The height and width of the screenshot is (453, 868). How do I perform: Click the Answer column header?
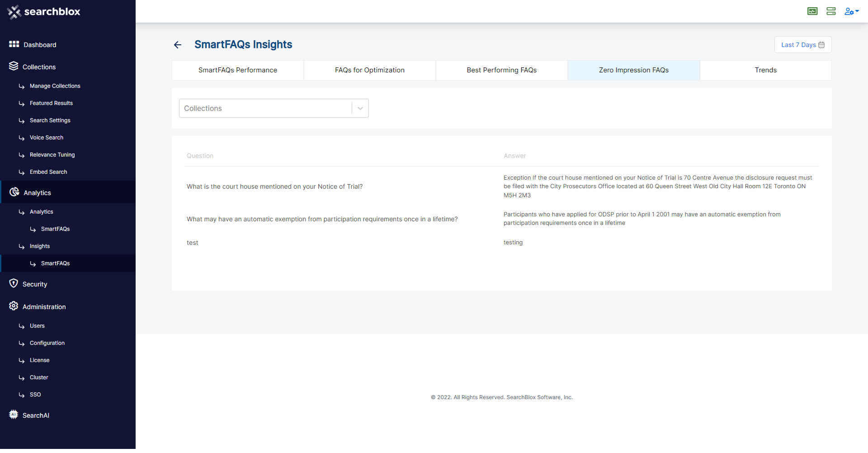click(x=515, y=156)
